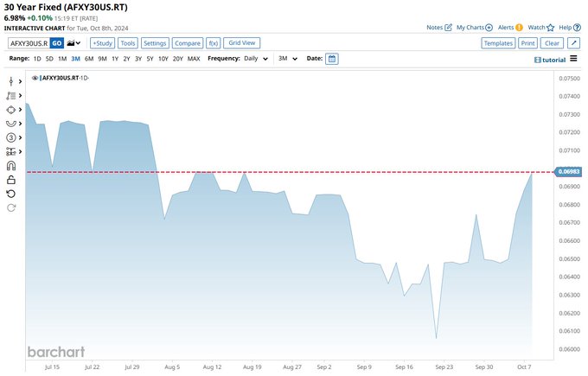Screen dimensions: 588x376
Task: Open Help
Action: [570, 28]
